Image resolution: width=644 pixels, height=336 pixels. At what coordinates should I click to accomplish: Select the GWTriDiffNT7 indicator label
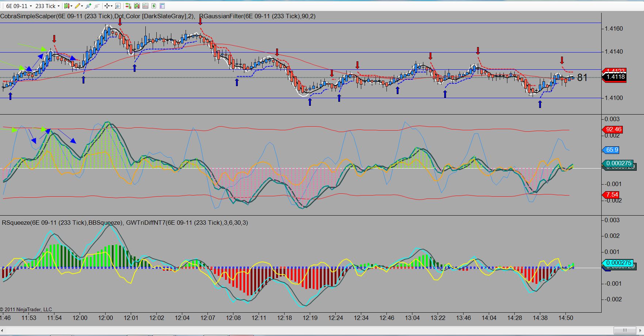[187, 223]
